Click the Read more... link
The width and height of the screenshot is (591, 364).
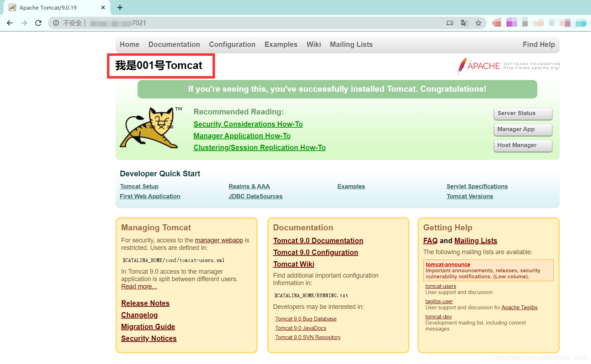tap(139, 287)
